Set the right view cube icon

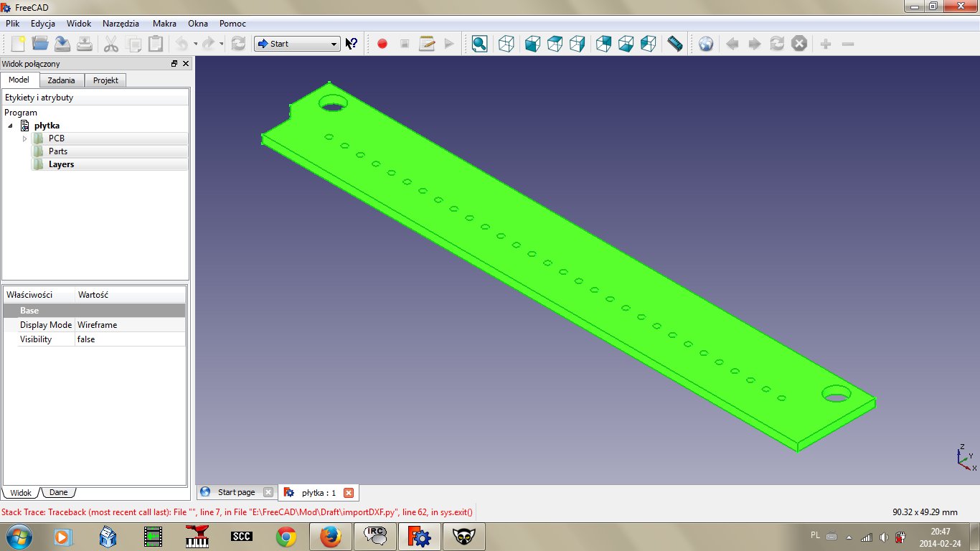(577, 44)
